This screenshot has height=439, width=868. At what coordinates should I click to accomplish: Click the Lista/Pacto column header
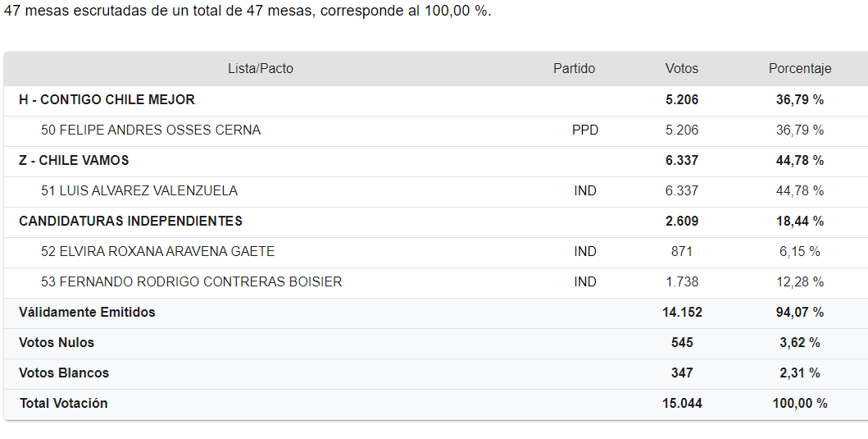[260, 69]
